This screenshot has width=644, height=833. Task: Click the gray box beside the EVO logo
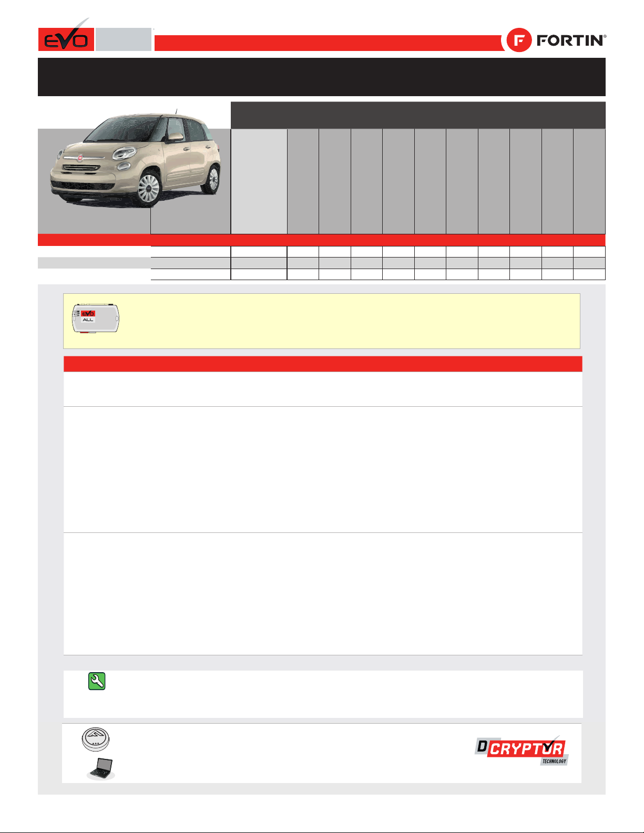[x=124, y=40]
